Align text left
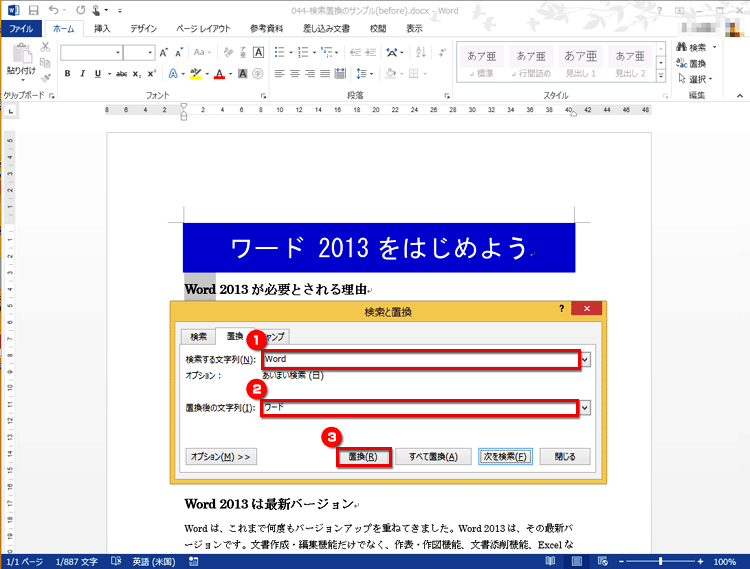The image size is (750, 569). [x=279, y=74]
